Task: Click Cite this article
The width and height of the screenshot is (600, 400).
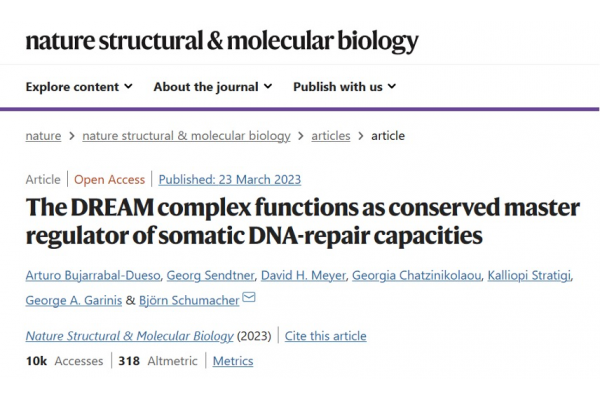Action: [325, 336]
